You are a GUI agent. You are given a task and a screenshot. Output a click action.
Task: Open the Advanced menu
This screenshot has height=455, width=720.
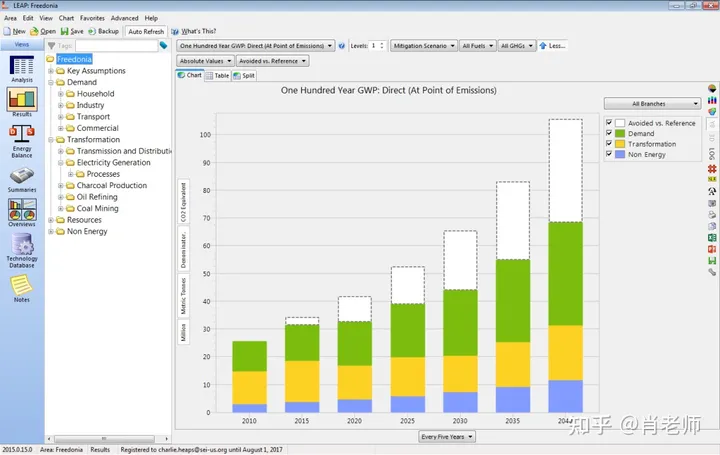pos(124,18)
